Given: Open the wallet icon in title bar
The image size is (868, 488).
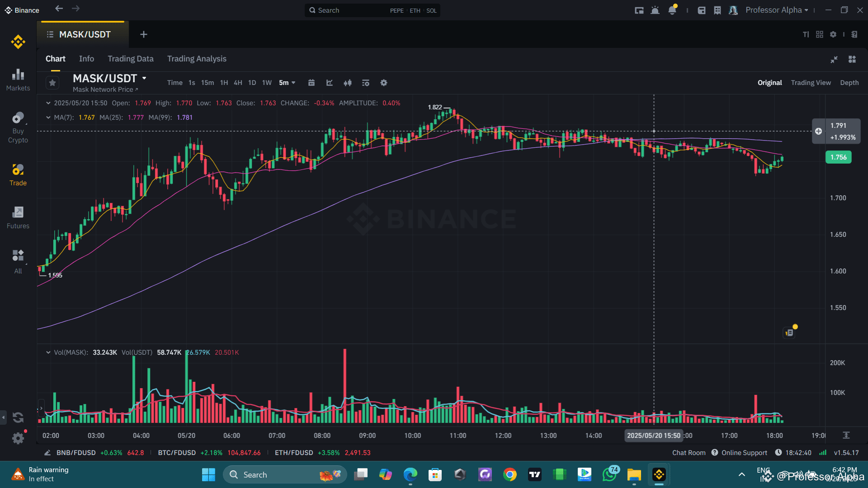Looking at the screenshot, I should (702, 10).
